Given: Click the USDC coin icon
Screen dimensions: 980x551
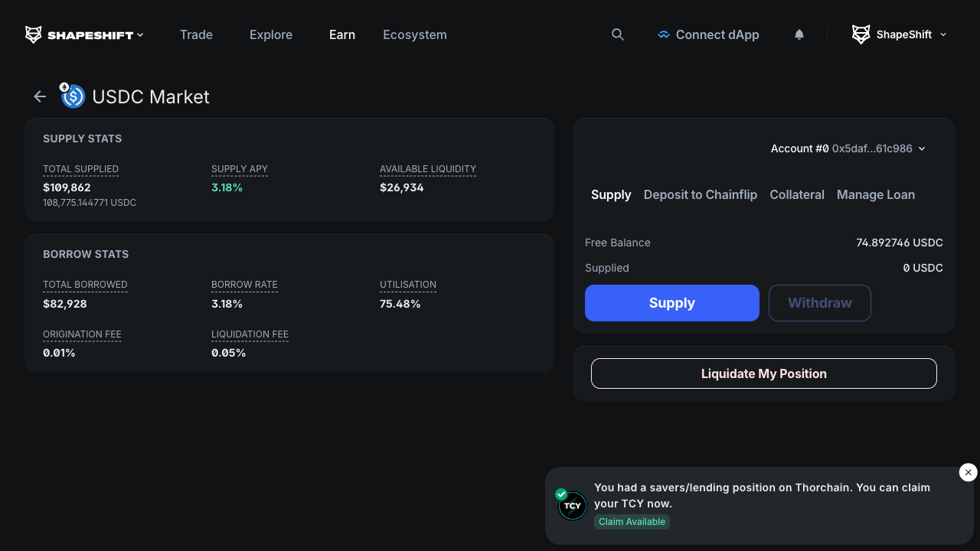Looking at the screenshot, I should [73, 96].
